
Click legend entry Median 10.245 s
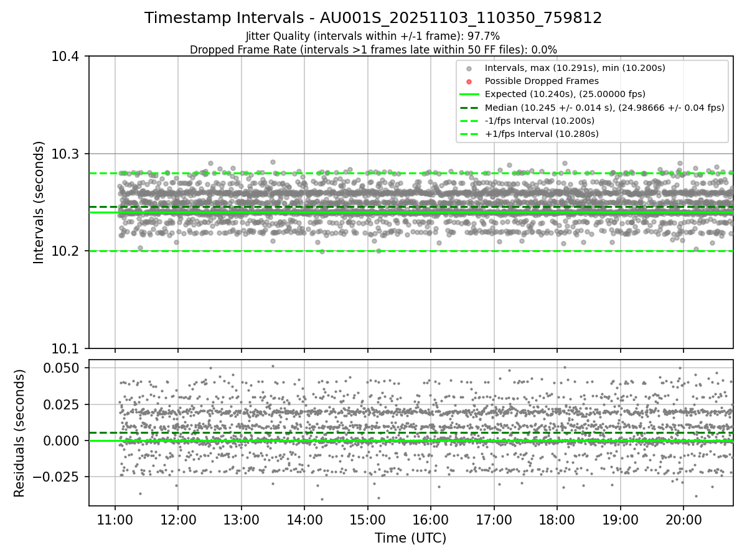click(604, 108)
